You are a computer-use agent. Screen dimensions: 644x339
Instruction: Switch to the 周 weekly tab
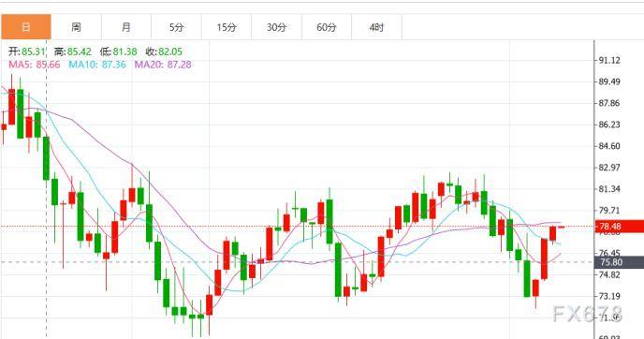tap(77, 27)
